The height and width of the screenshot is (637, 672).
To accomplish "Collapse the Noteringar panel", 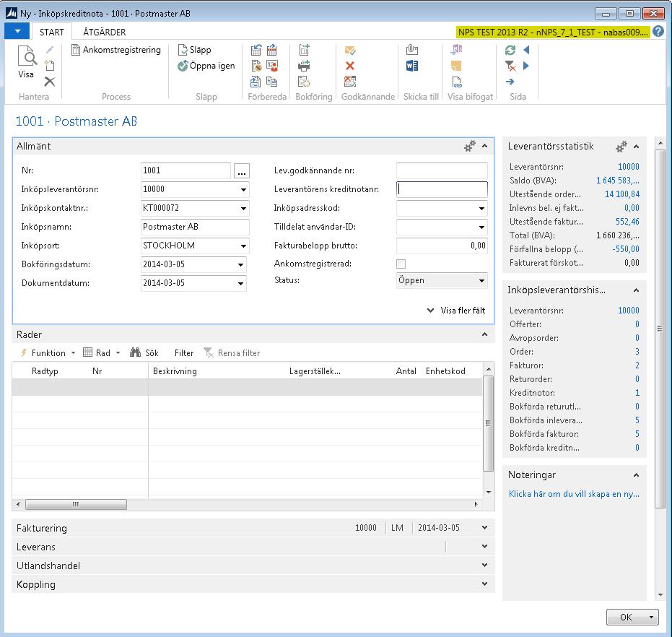I will pos(637,474).
